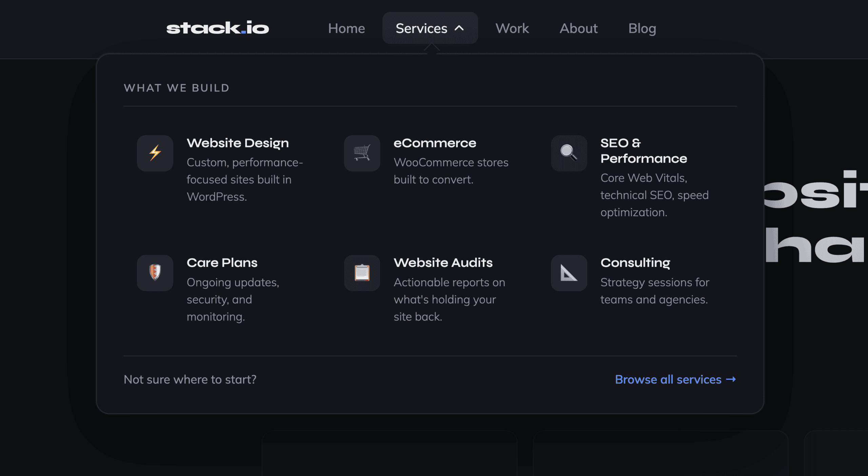Open the Work page from the navbar
Image resolution: width=868 pixels, height=476 pixels.
pos(512,28)
